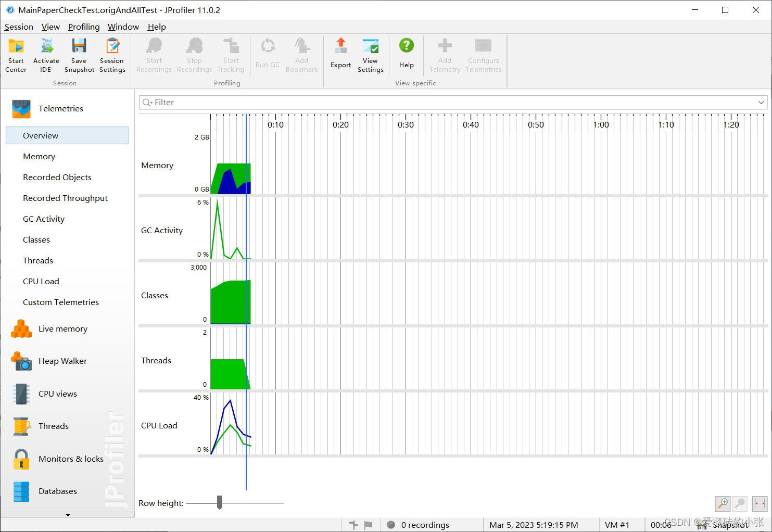Click the CPU Load graph row
This screenshot has height=532, width=772.
click(453, 423)
